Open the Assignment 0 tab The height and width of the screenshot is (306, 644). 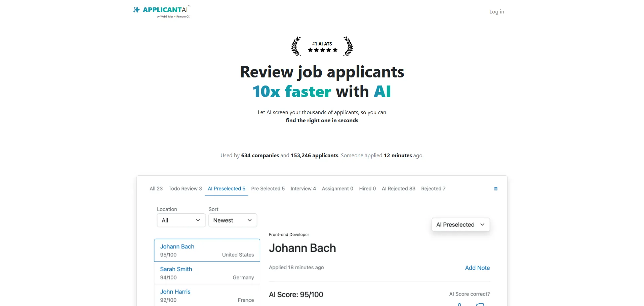coord(337,189)
